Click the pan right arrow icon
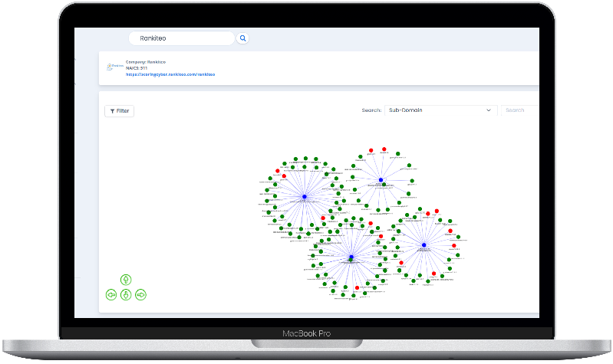613x364 pixels. click(140, 294)
